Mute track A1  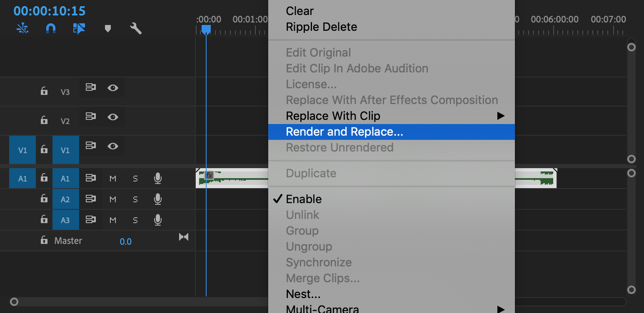pyautogui.click(x=113, y=179)
